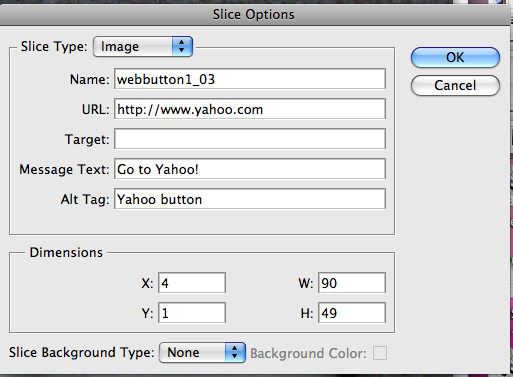Click the Target label
This screenshot has width=513, height=377.
(87, 139)
